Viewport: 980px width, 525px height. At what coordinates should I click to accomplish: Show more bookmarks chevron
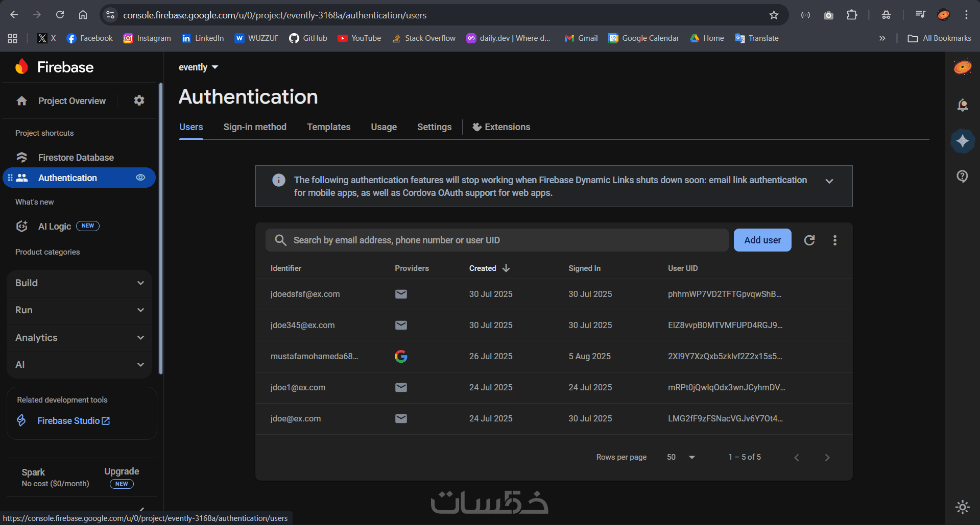882,38
